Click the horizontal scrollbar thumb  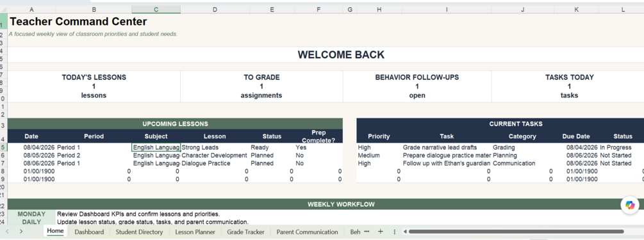click(x=516, y=232)
